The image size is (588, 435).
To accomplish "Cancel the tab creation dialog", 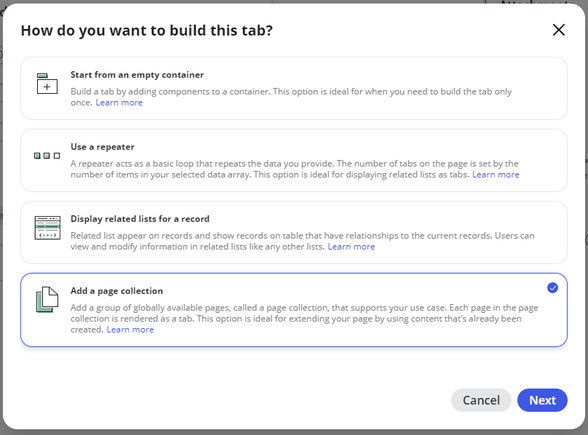I will (481, 400).
